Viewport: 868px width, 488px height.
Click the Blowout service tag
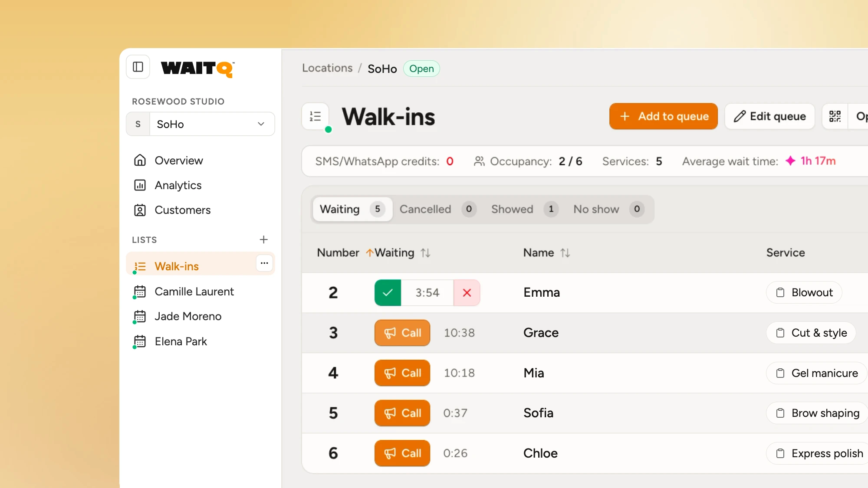[x=804, y=292]
